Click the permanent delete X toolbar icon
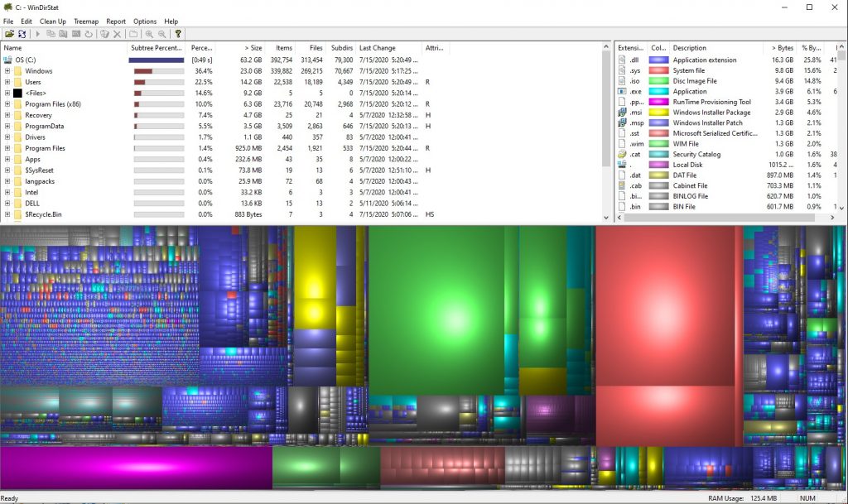This screenshot has width=848, height=504. coord(118,34)
